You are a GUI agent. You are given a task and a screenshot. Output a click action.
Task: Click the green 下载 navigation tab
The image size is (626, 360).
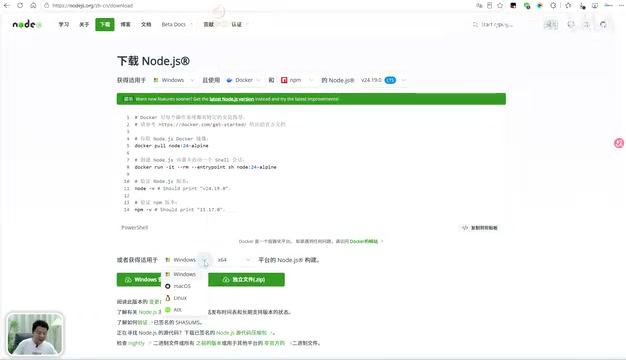[105, 24]
